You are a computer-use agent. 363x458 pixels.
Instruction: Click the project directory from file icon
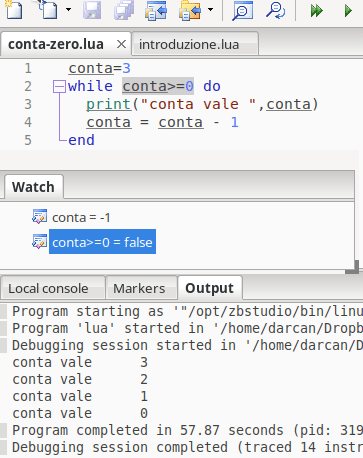(x=156, y=10)
